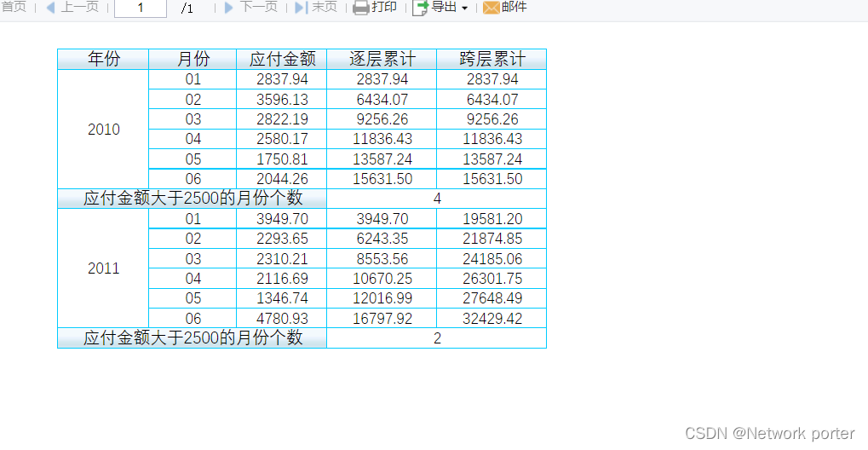This screenshot has height=450, width=868.
Task: Go to 首页 first page
Action: click(14, 7)
